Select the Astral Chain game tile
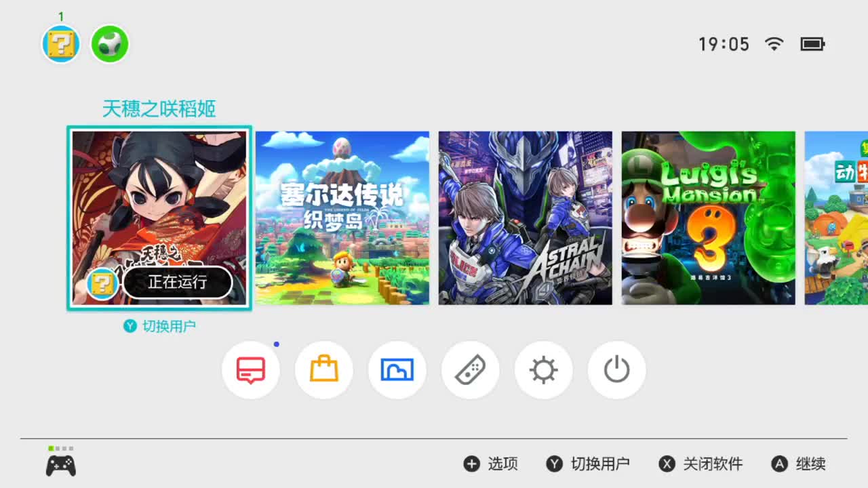 click(526, 218)
